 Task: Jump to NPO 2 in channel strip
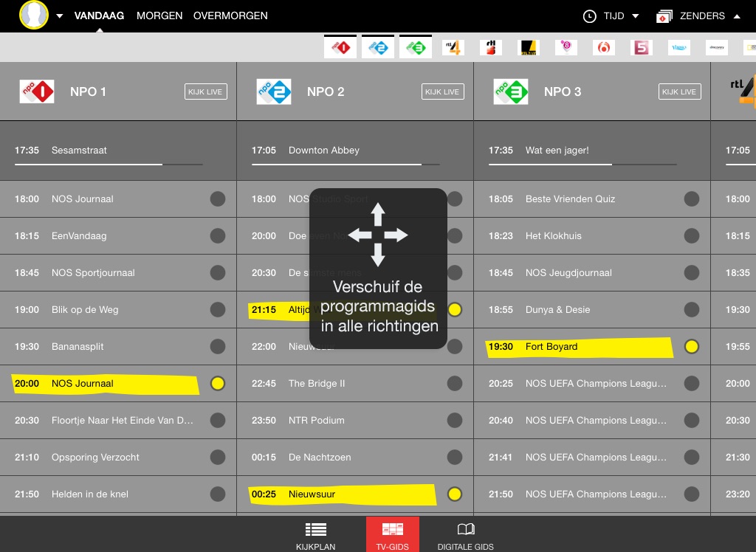(x=378, y=47)
